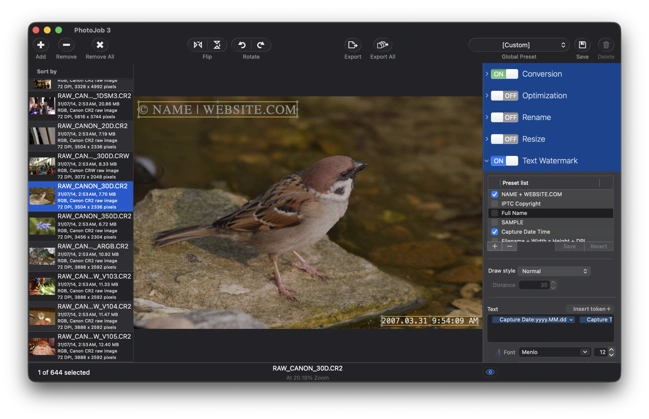
Task: Uncheck NAME + WEBSITE.COM preset
Action: 494,194
